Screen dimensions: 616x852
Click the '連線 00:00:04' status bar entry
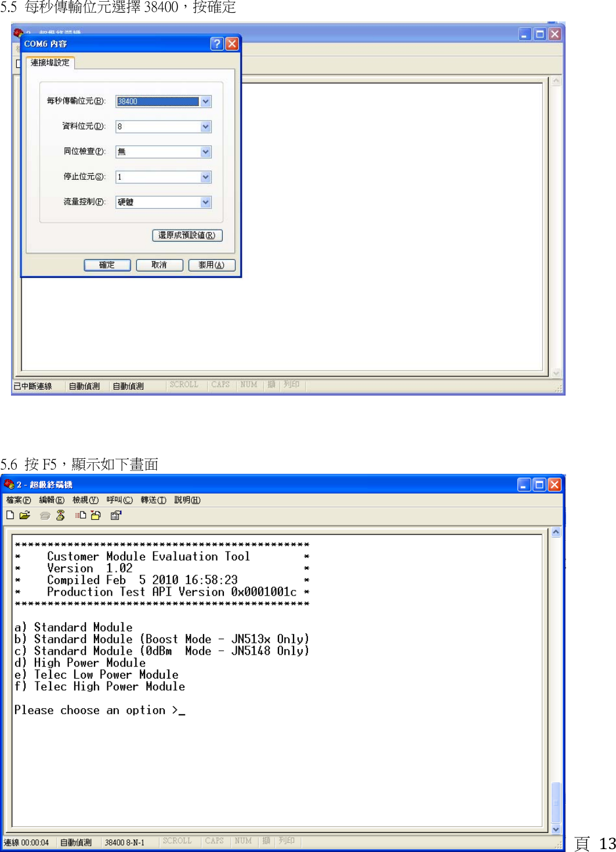(26, 842)
